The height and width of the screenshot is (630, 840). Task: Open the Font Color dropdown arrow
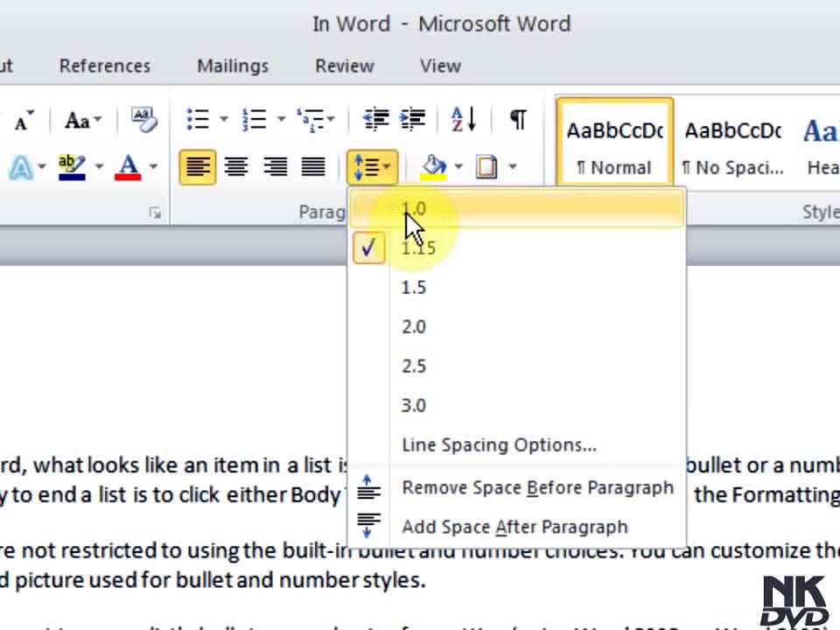click(x=153, y=167)
